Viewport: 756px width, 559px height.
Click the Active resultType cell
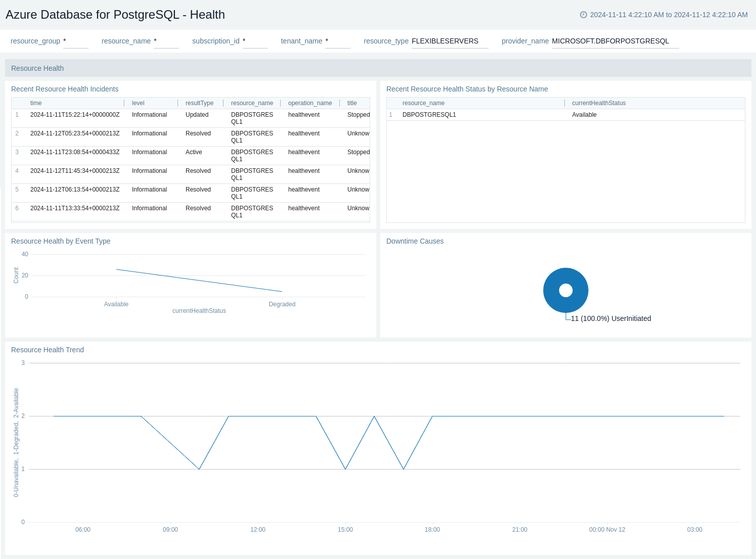(194, 152)
